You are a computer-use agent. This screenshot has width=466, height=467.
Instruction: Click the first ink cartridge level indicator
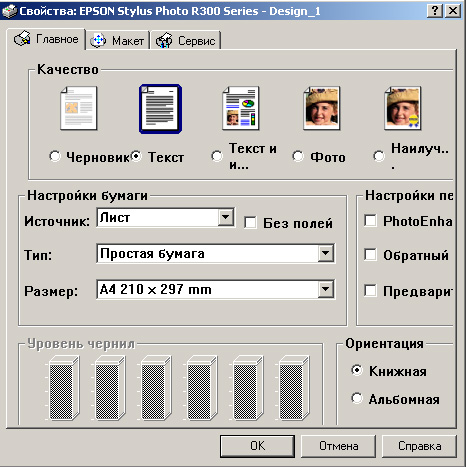coord(63,388)
